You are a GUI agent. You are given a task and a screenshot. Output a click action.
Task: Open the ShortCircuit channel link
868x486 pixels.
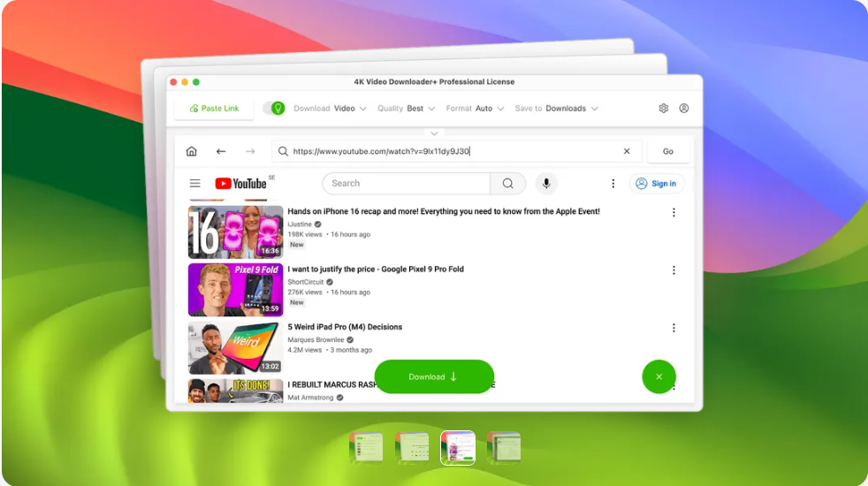point(306,282)
